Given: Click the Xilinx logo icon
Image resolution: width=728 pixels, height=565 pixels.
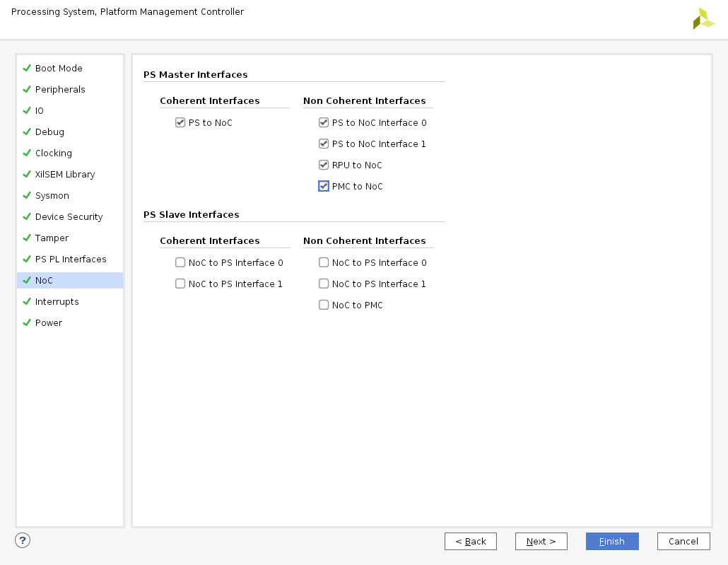Looking at the screenshot, I should (703, 18).
